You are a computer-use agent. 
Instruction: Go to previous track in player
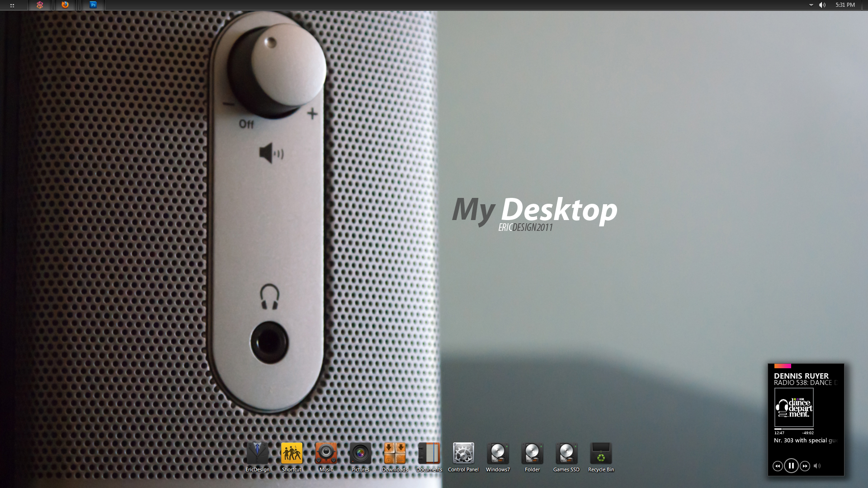tap(778, 466)
